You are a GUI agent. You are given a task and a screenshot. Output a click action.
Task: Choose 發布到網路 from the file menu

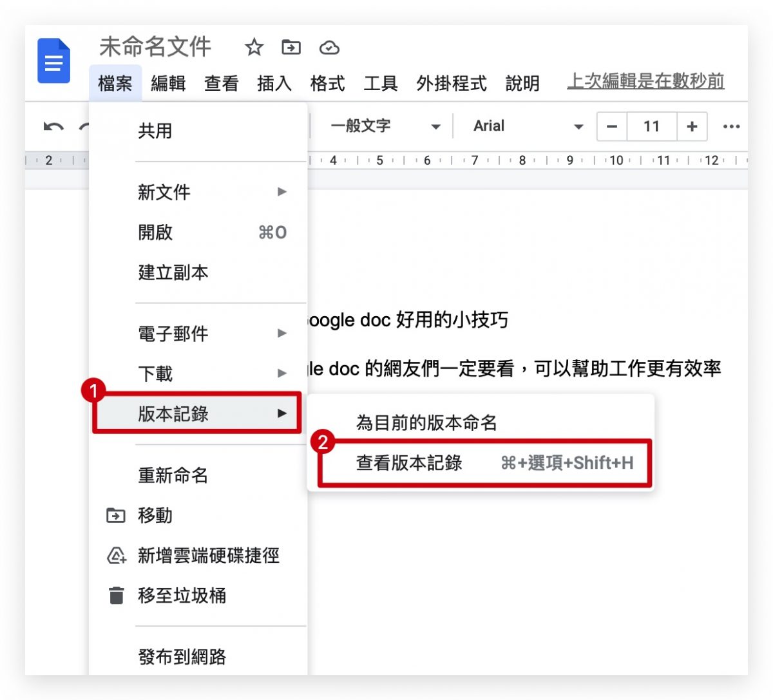click(x=198, y=657)
